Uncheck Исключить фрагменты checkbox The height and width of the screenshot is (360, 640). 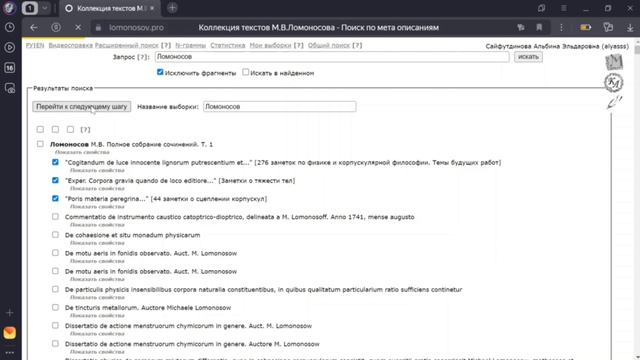click(x=160, y=72)
